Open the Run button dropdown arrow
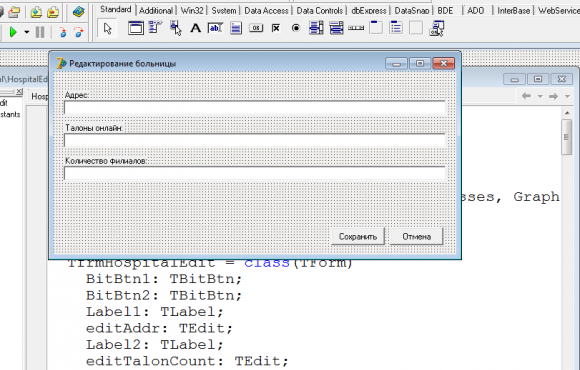 27,33
